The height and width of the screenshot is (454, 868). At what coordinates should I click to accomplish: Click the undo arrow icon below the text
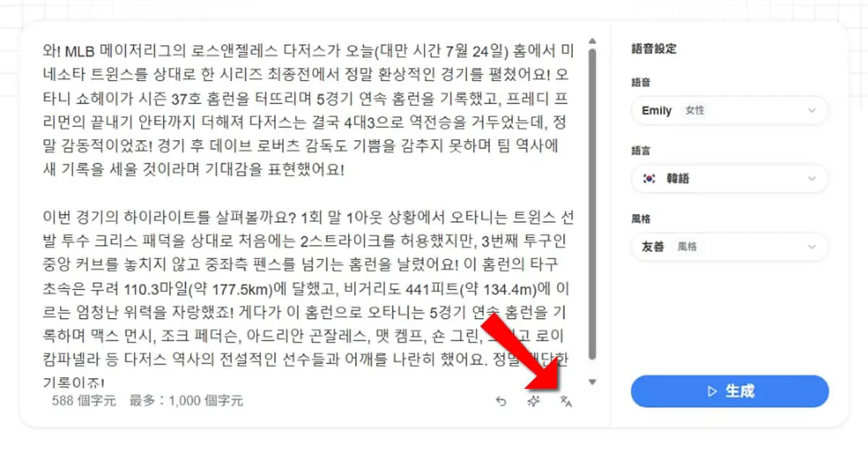[x=501, y=401]
